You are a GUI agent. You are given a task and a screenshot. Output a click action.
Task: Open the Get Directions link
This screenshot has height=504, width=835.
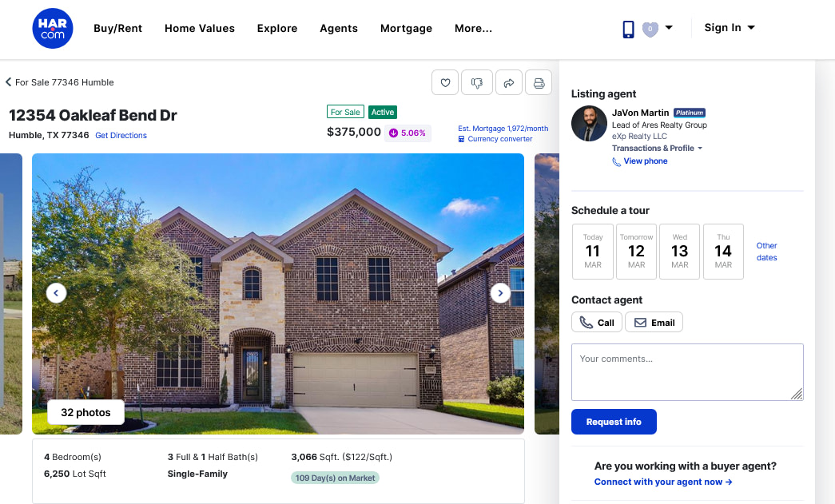point(121,135)
